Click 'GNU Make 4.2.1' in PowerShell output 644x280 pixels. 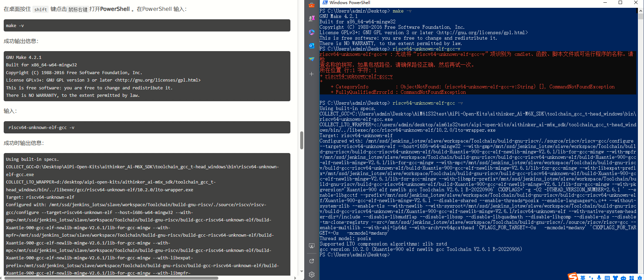coord(338,16)
